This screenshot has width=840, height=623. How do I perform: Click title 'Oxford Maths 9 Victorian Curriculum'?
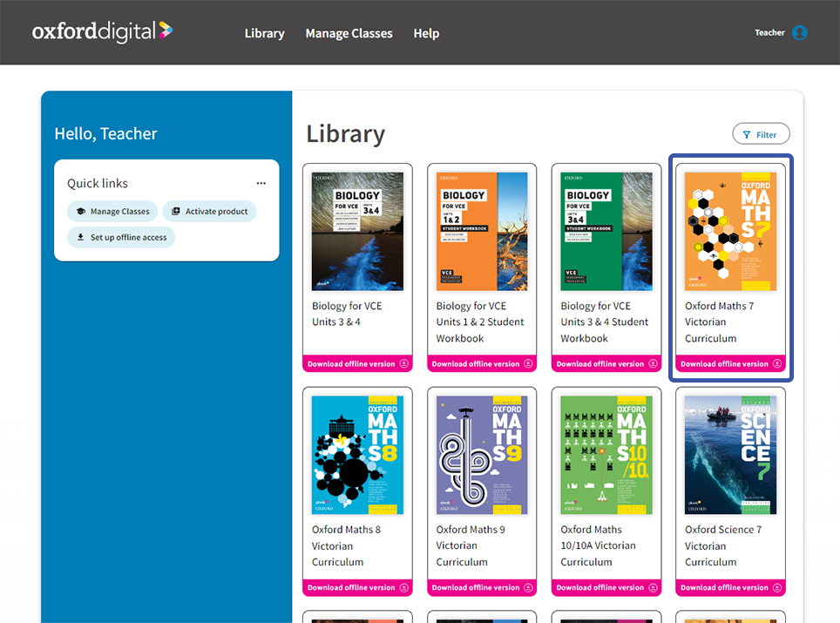click(471, 545)
